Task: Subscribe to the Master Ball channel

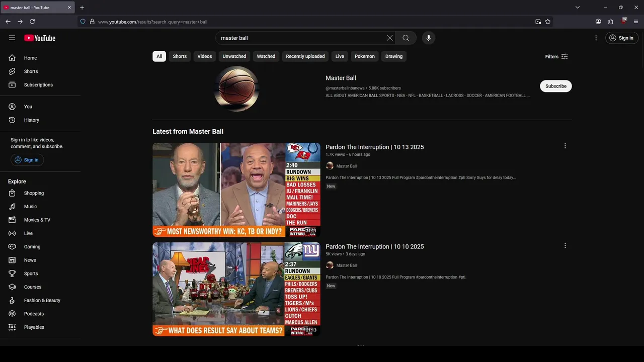Action: point(556,86)
